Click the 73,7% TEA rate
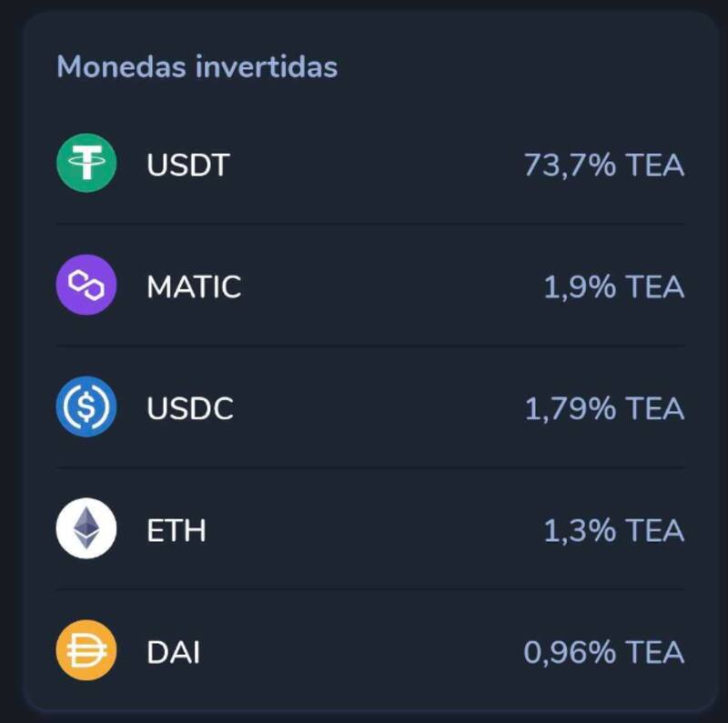Screen dimensions: 728x723 coord(603,165)
